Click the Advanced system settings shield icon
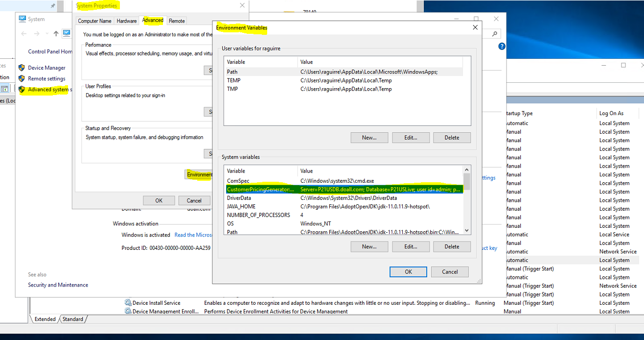 point(22,89)
